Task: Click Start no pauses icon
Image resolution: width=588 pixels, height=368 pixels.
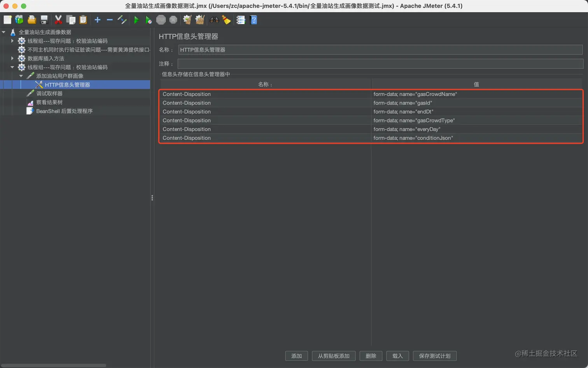Action: 149,20
